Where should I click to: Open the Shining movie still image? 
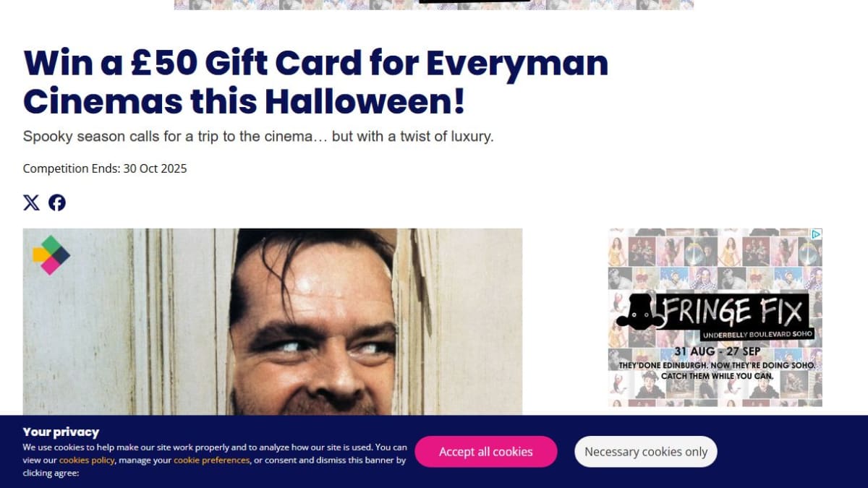[x=273, y=322]
